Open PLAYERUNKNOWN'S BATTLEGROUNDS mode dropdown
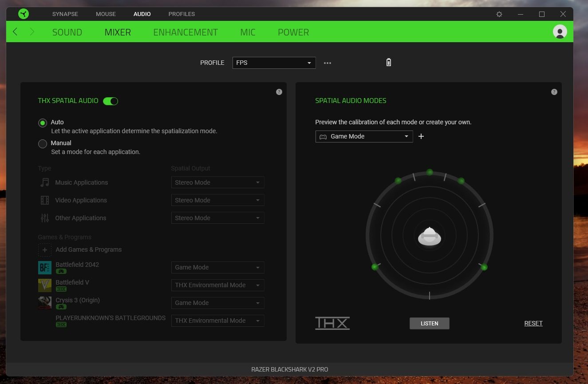The image size is (588, 384). pos(218,321)
